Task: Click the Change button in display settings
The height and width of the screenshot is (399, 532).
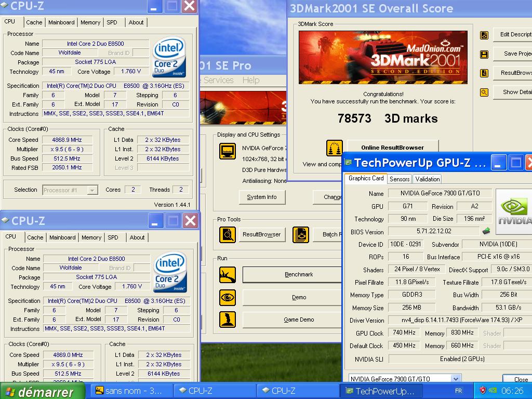Action: pyautogui.click(x=327, y=197)
